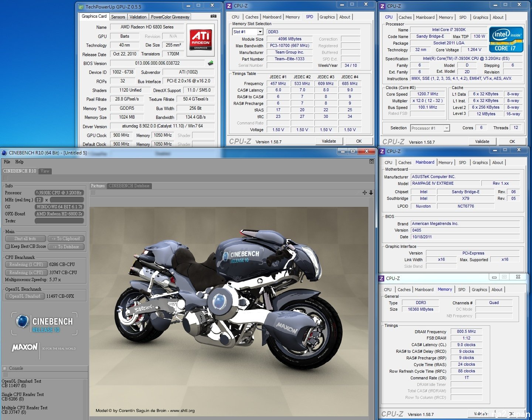Click the green BIOS save chip icon
This screenshot has height=420, width=532.
coord(211,63)
